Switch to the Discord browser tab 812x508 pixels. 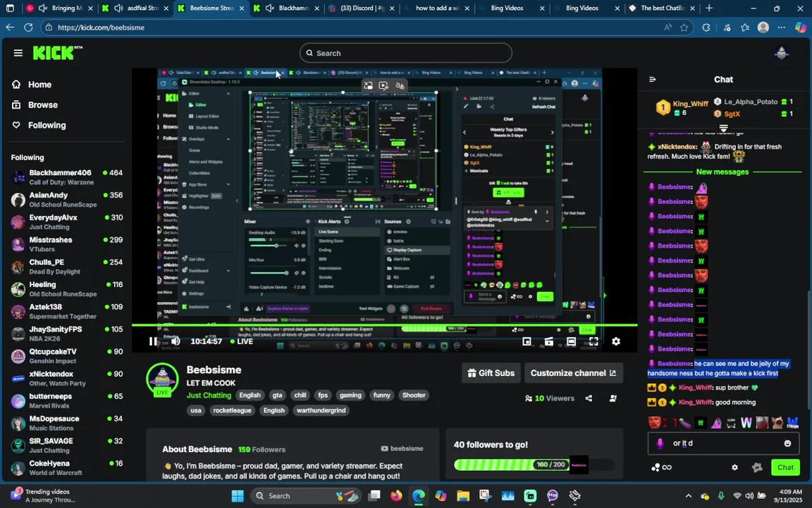(x=361, y=8)
